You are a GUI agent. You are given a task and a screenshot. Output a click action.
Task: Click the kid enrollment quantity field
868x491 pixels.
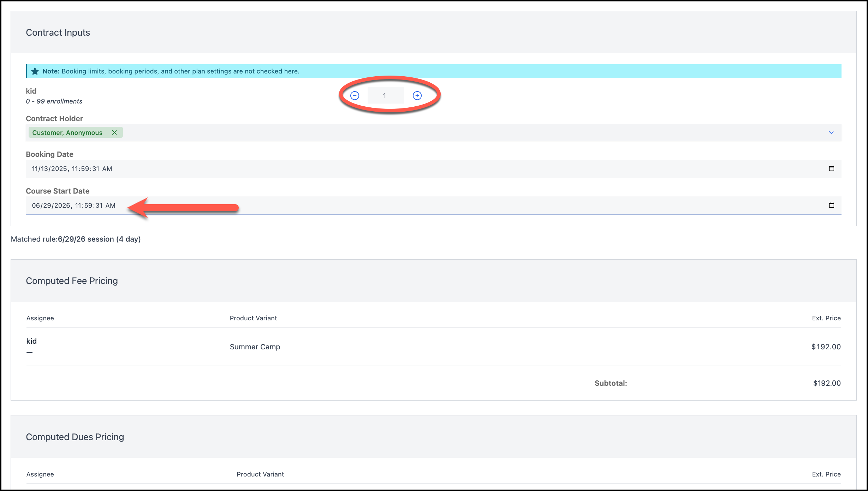pos(385,96)
